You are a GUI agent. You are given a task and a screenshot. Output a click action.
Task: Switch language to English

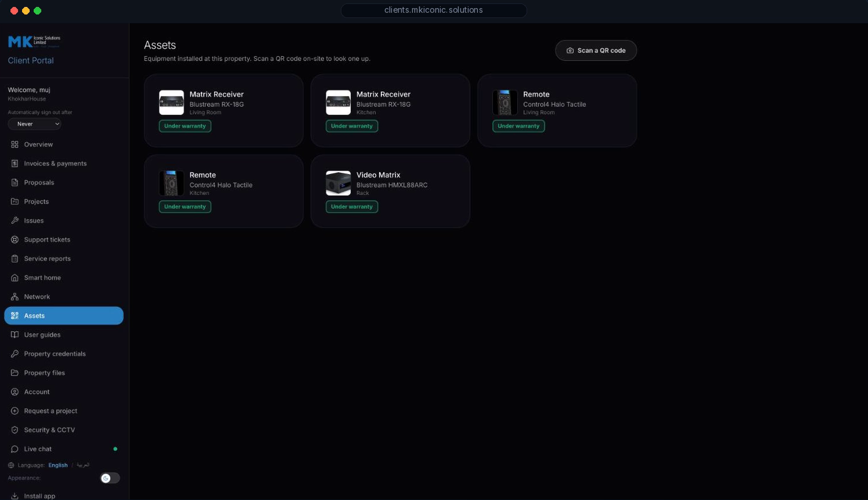[x=58, y=465]
